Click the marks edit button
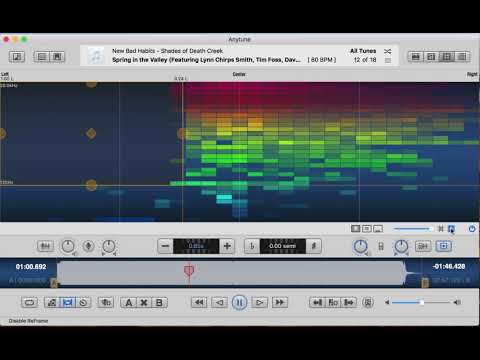The height and width of the screenshot is (360, 480). tap(52, 303)
